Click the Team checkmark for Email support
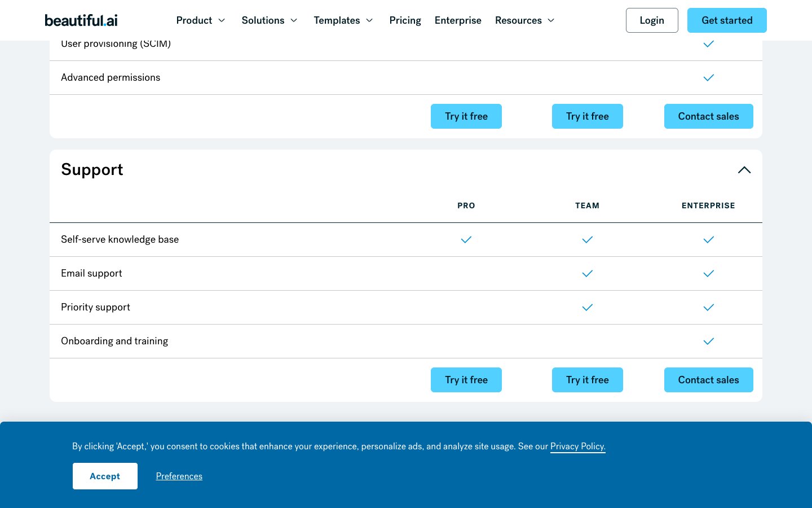Viewport: 812px width, 508px height. click(587, 273)
